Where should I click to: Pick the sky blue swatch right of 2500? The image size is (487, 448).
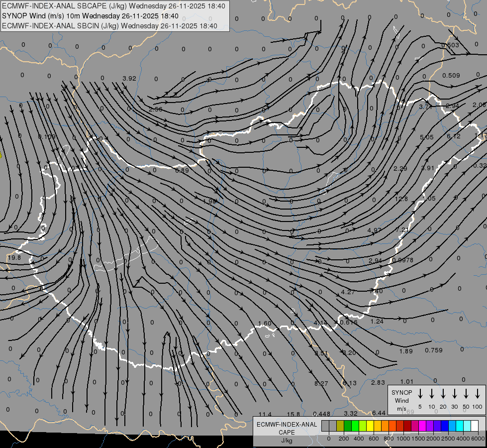point(452,426)
